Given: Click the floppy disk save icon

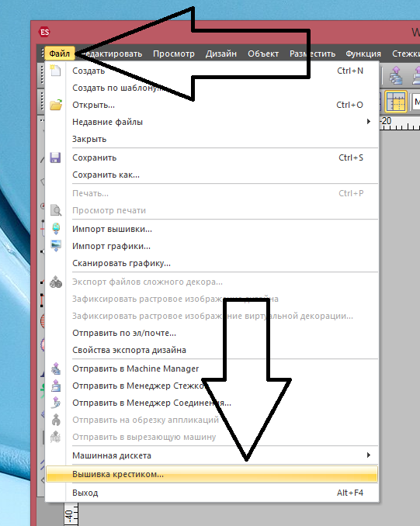Looking at the screenshot, I should click(x=55, y=157).
